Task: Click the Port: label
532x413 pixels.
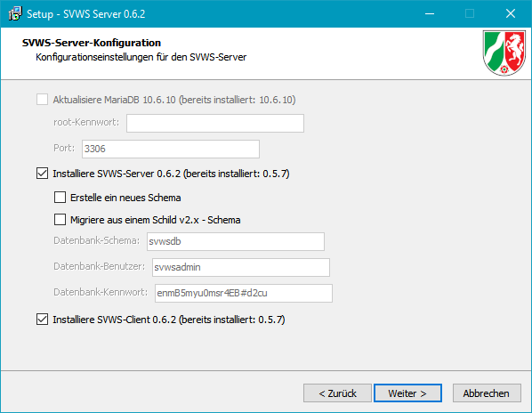Action: coord(64,148)
